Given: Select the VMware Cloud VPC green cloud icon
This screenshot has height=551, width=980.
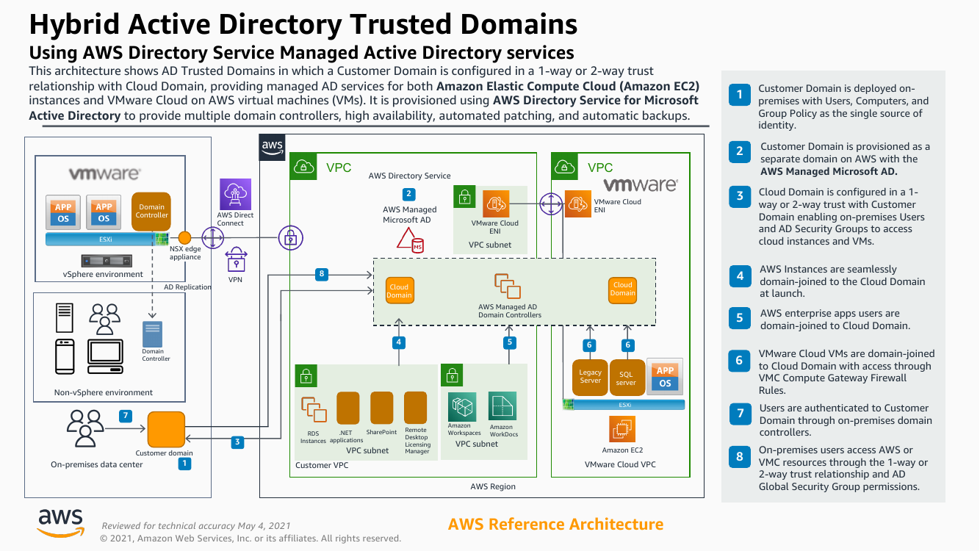Looking at the screenshot, I should point(565,168).
